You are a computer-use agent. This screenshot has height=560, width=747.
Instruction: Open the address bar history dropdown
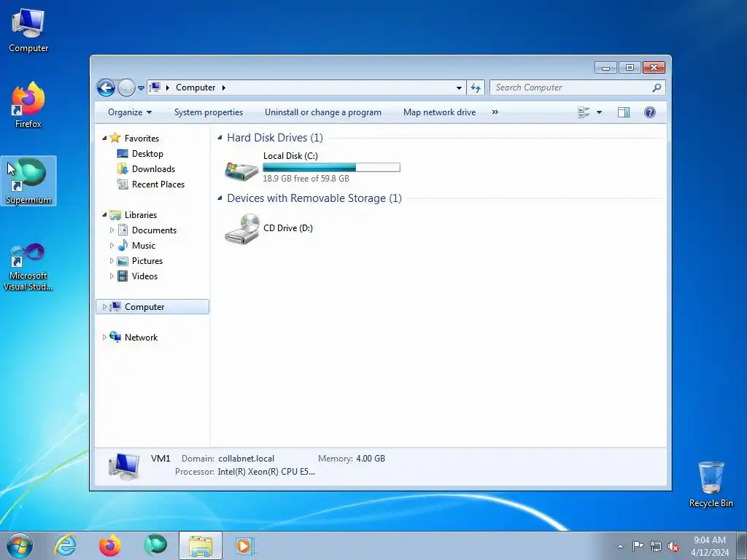point(459,87)
